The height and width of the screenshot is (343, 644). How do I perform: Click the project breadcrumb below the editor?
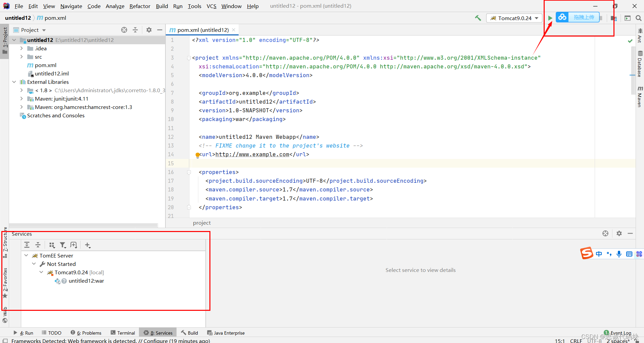tap(202, 223)
